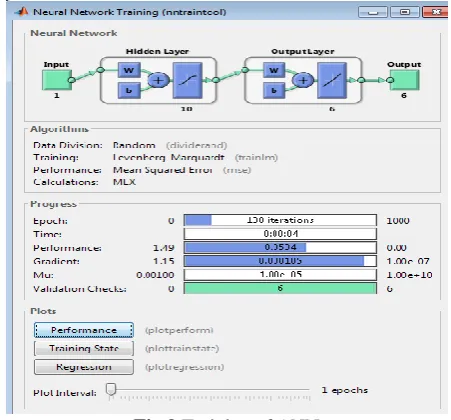Image resolution: width=451 pixels, height=420 pixels.
Task: Click the 'Levenberg-Marquardt' text
Action: 169,157
